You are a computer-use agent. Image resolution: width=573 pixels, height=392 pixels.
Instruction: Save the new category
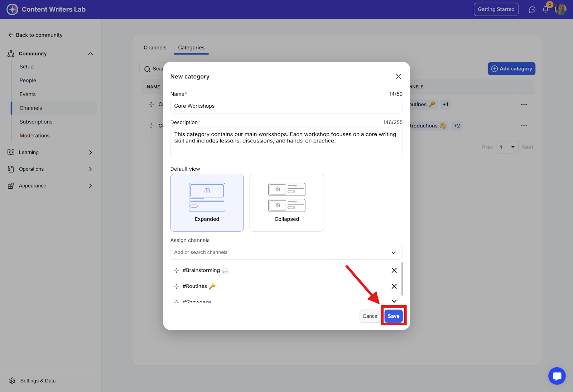tap(394, 316)
